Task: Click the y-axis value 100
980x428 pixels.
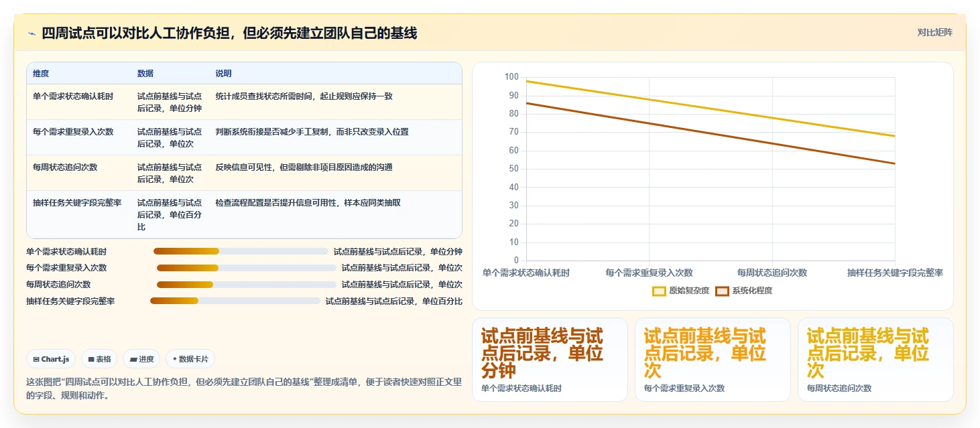Action: tap(511, 78)
